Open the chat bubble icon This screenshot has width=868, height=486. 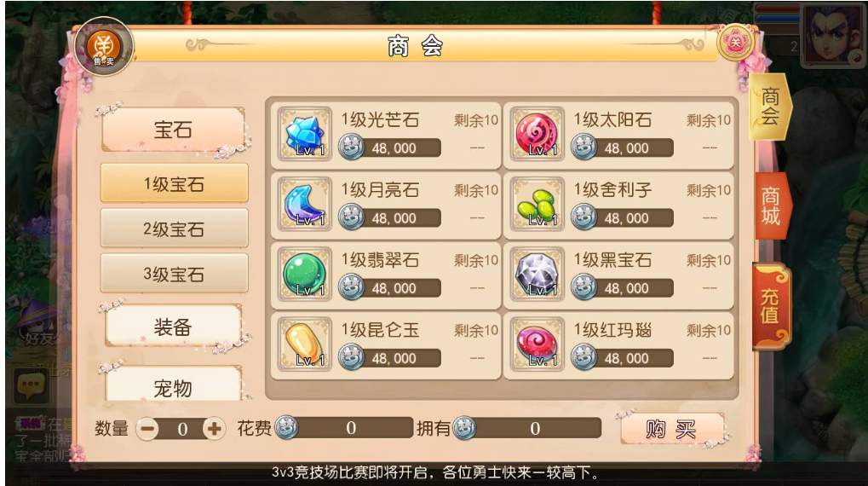coord(31,384)
